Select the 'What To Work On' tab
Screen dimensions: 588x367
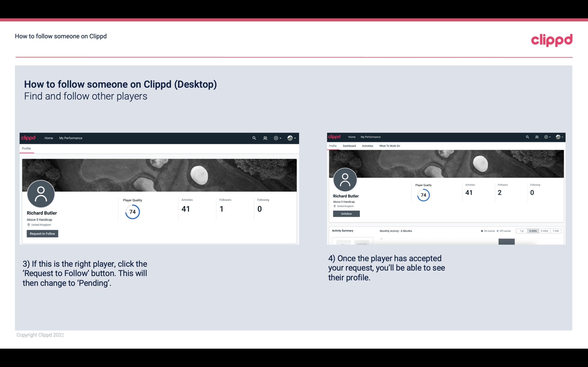389,146
